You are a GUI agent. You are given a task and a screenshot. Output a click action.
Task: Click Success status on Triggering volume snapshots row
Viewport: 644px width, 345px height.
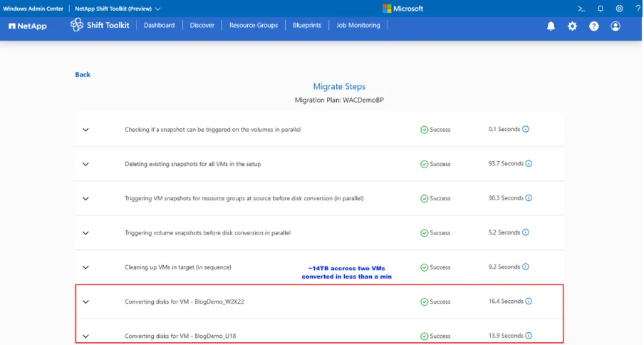point(435,233)
